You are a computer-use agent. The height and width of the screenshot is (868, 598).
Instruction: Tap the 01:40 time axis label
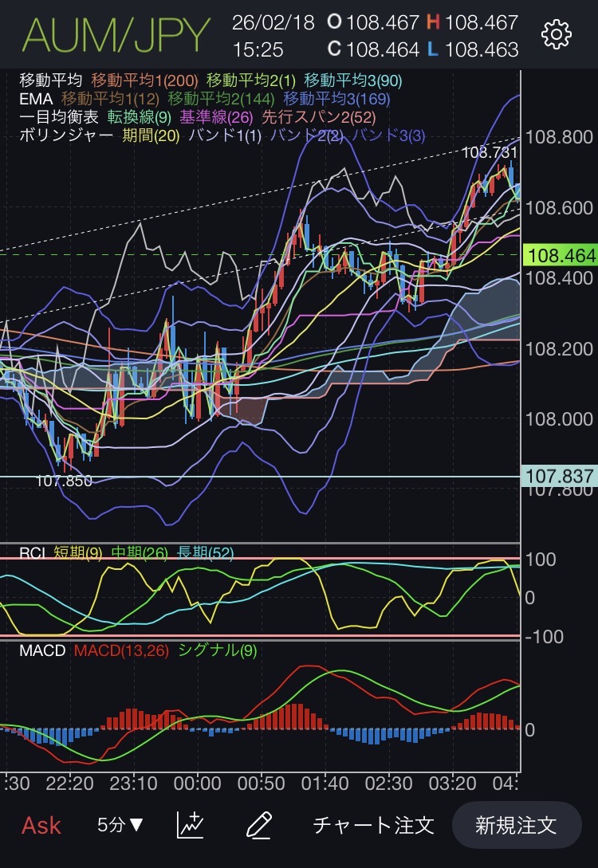click(325, 784)
